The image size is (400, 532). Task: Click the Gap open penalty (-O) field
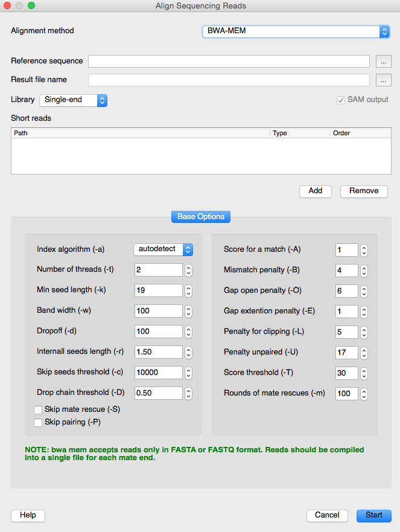(347, 291)
